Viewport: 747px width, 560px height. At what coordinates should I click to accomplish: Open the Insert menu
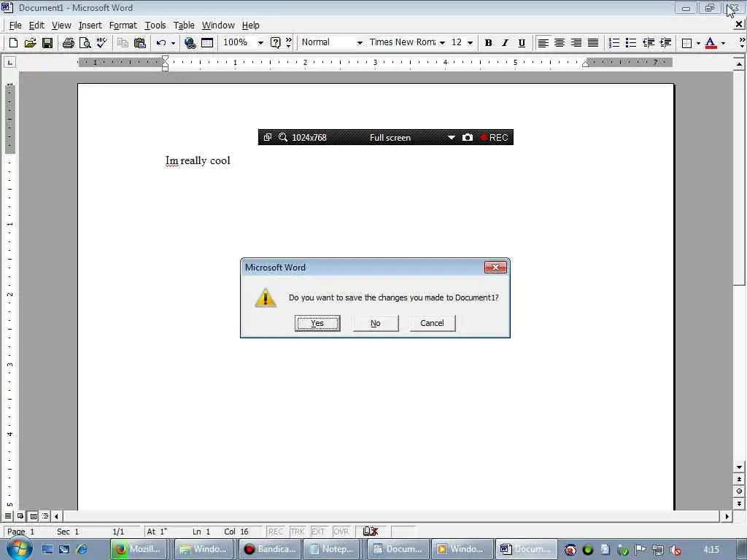click(x=90, y=26)
